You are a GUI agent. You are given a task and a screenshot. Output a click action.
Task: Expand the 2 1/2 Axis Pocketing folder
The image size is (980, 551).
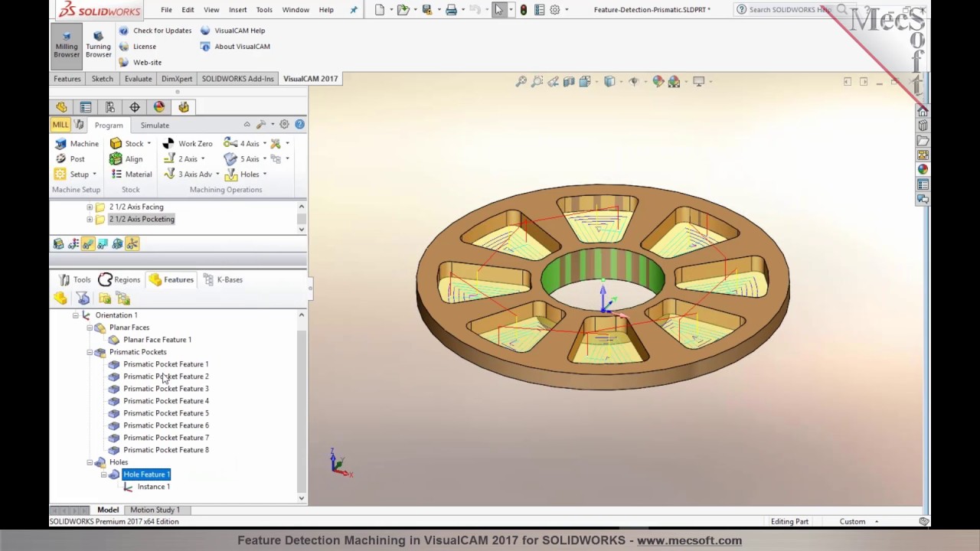[x=90, y=220]
